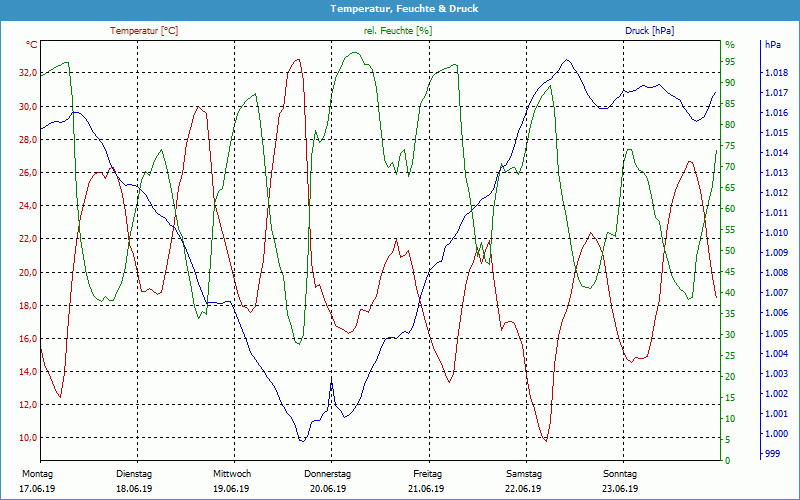Click the 'Samstag' day label

524,474
